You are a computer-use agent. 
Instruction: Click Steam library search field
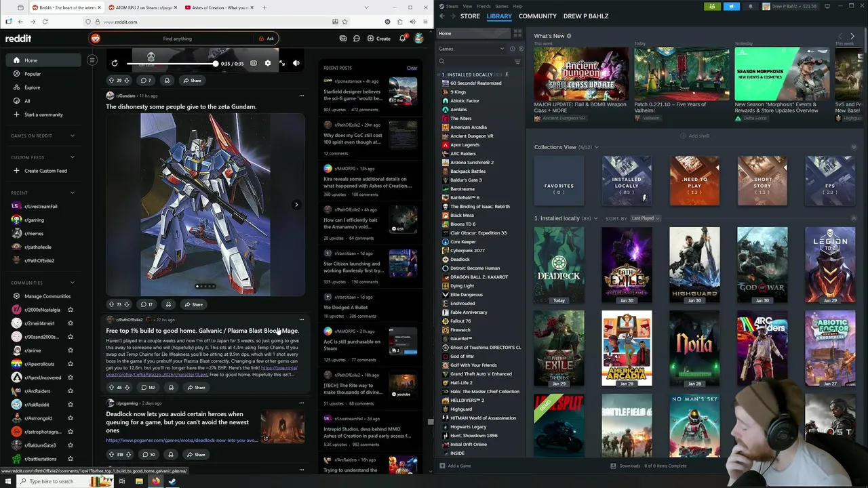click(476, 62)
